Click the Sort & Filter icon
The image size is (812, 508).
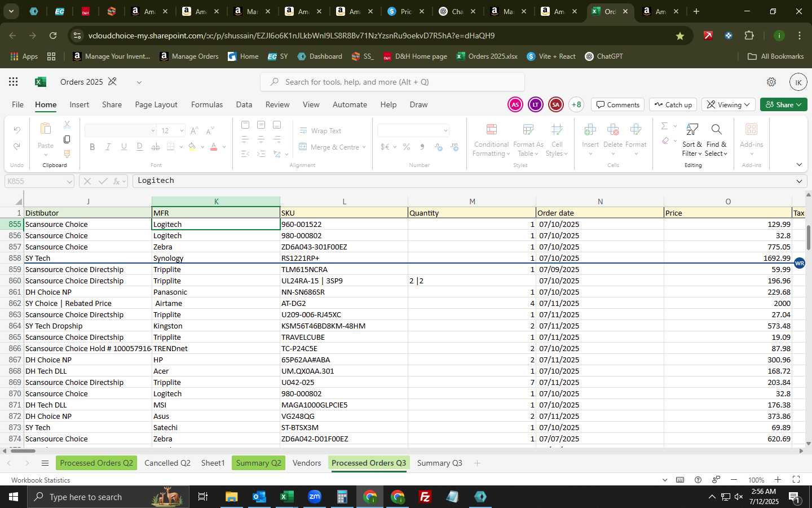692,130
